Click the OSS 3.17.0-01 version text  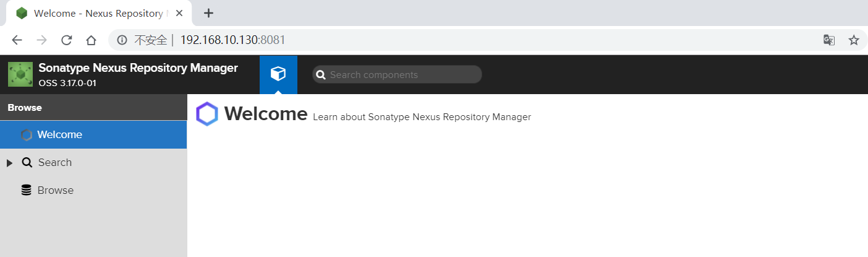click(67, 83)
